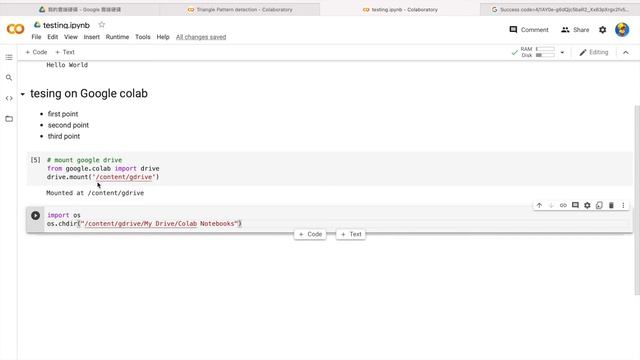Image resolution: width=640 pixels, height=360 pixels.
Task: Open the Editing mode selector
Action: [593, 52]
